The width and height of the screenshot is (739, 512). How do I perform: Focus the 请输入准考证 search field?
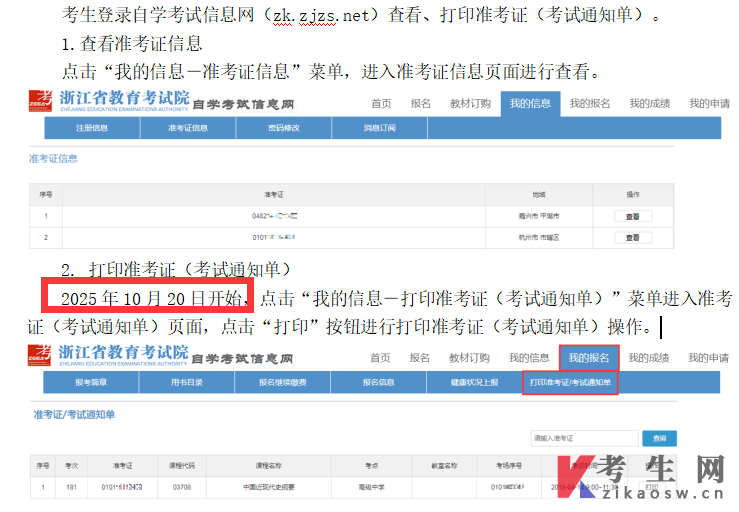pos(584,438)
